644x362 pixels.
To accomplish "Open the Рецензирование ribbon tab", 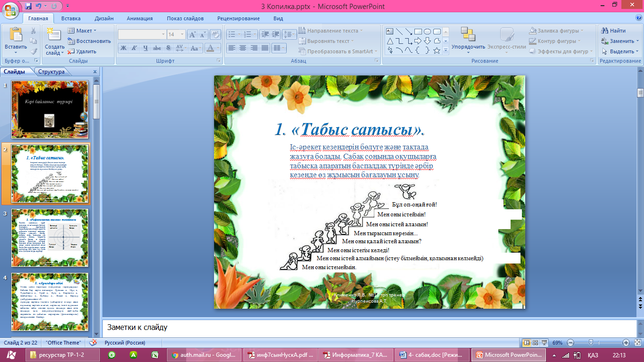I will click(238, 18).
